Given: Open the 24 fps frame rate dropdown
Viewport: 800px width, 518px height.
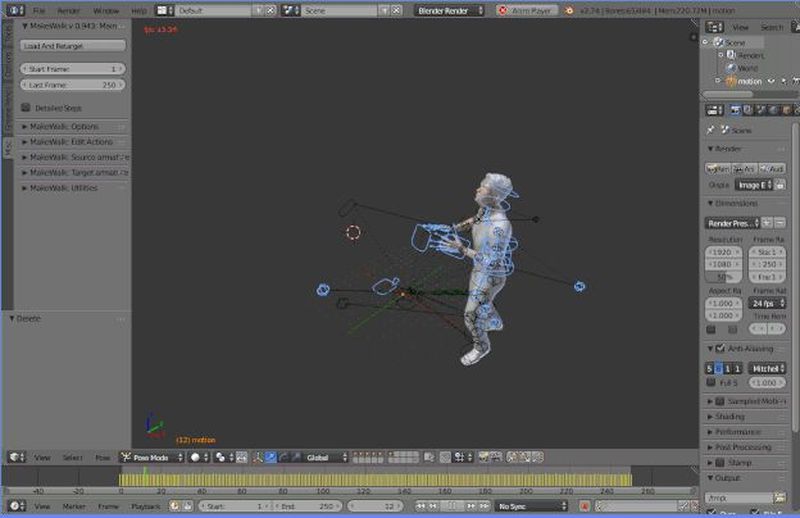Looking at the screenshot, I should [x=767, y=302].
